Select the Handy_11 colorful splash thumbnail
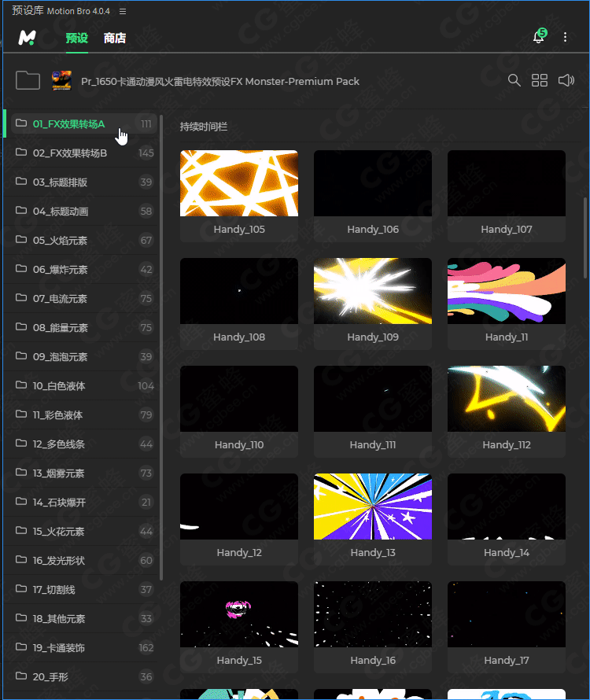This screenshot has height=700, width=590. pyautogui.click(x=507, y=291)
